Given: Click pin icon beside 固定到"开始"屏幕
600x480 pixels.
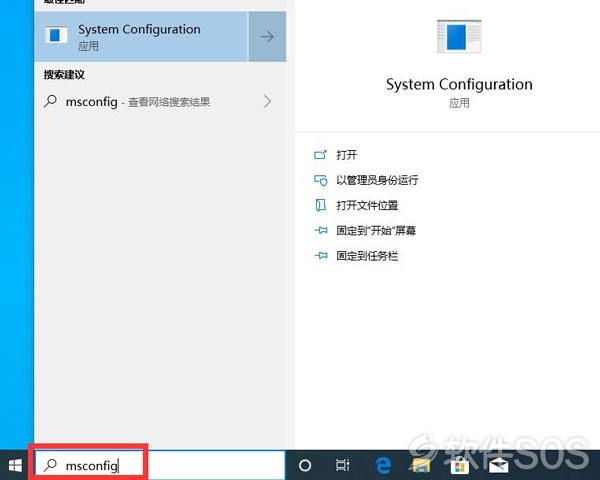Looking at the screenshot, I should tap(321, 230).
